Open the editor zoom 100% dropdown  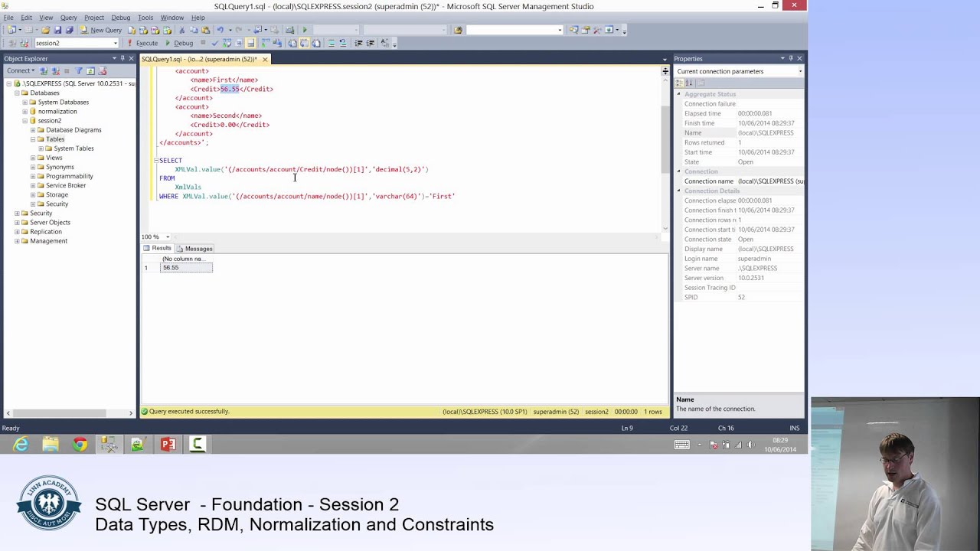click(168, 236)
